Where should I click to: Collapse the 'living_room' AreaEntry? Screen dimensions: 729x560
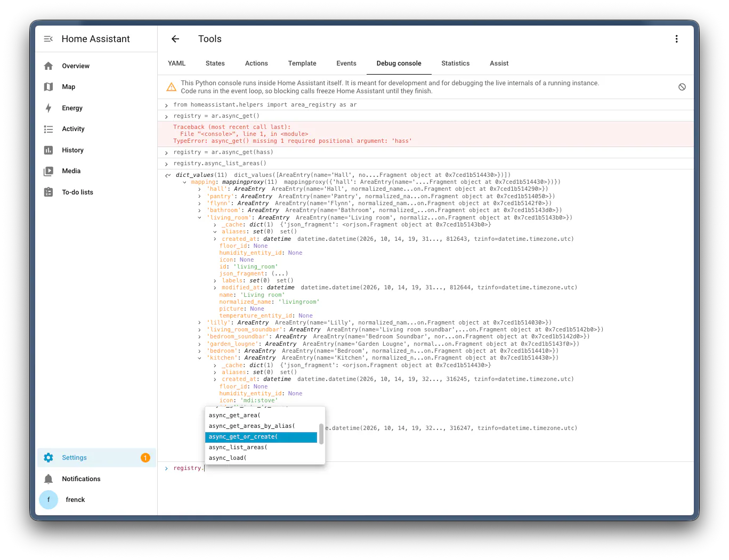coord(200,217)
